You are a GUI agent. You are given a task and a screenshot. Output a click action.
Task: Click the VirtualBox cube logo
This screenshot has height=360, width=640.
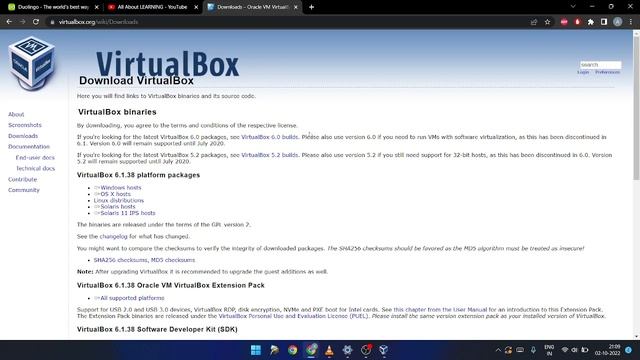pos(31,63)
